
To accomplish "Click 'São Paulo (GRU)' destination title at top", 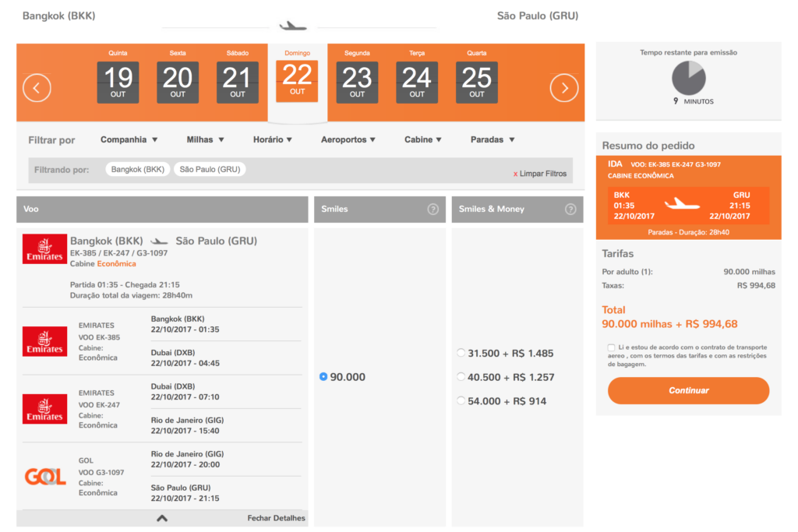I will 538,16.
